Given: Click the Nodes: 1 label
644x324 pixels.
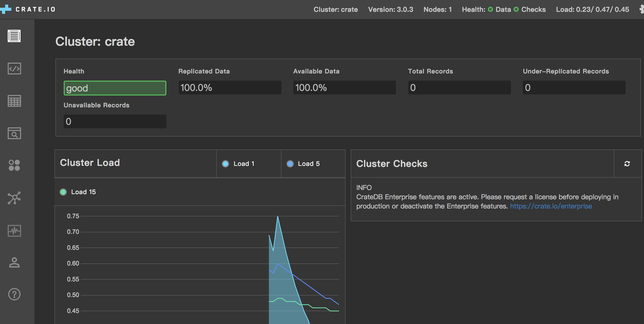Looking at the screenshot, I should coord(438,9).
